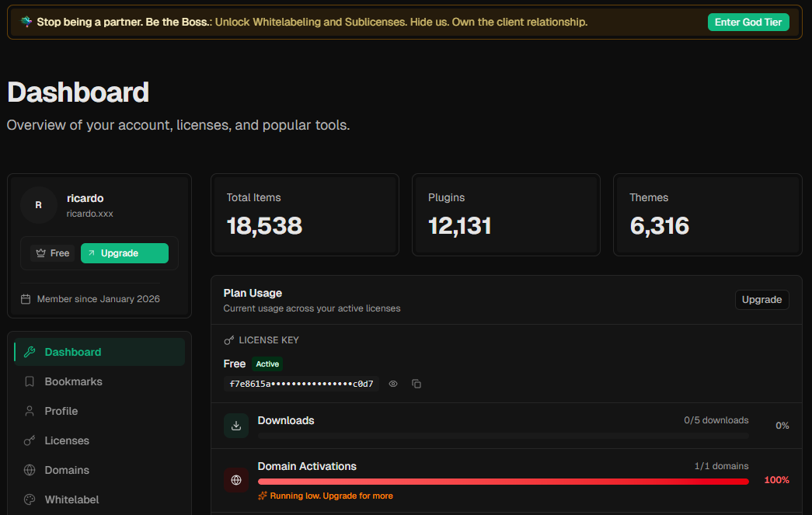Image resolution: width=812 pixels, height=515 pixels.
Task: Select Whitelabel in the sidebar
Action: click(71, 499)
